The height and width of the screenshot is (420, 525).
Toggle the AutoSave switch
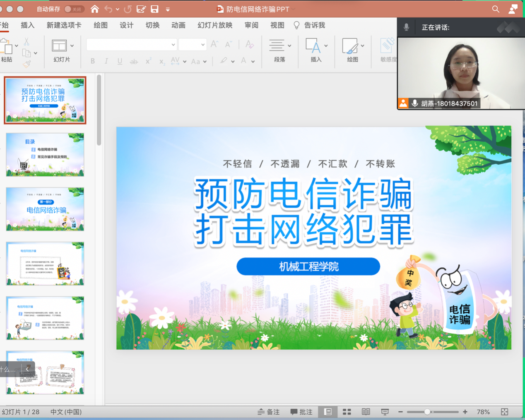pyautogui.click(x=74, y=9)
